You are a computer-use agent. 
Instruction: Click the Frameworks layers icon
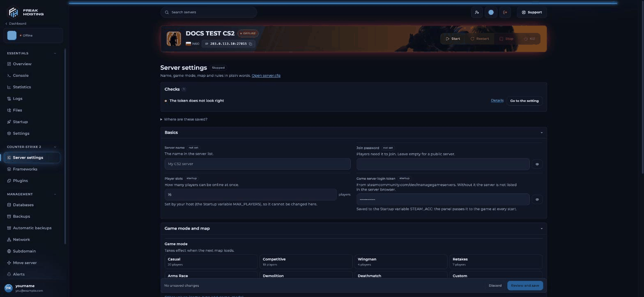[9, 169]
